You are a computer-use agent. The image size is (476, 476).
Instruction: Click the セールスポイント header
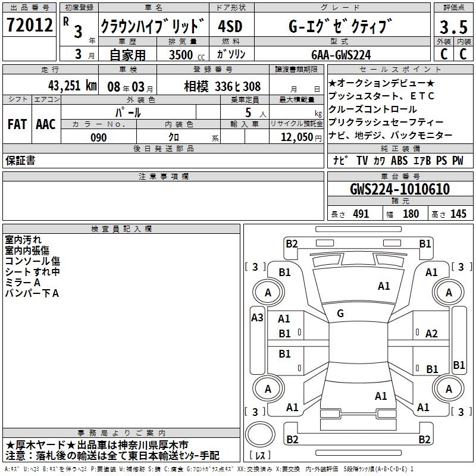point(400,70)
